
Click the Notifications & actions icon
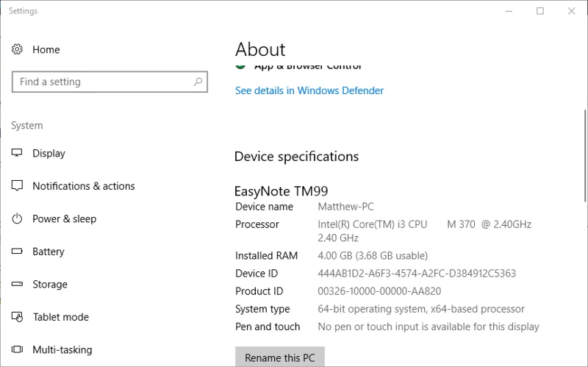17,186
